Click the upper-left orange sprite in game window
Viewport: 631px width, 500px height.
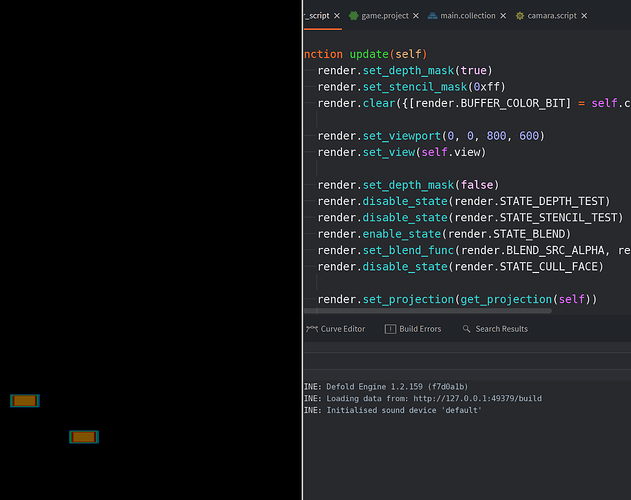pyautogui.click(x=25, y=401)
